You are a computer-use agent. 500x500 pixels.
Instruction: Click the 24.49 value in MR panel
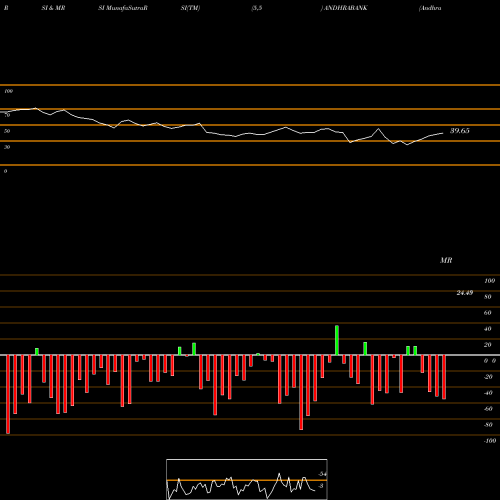pos(465,293)
